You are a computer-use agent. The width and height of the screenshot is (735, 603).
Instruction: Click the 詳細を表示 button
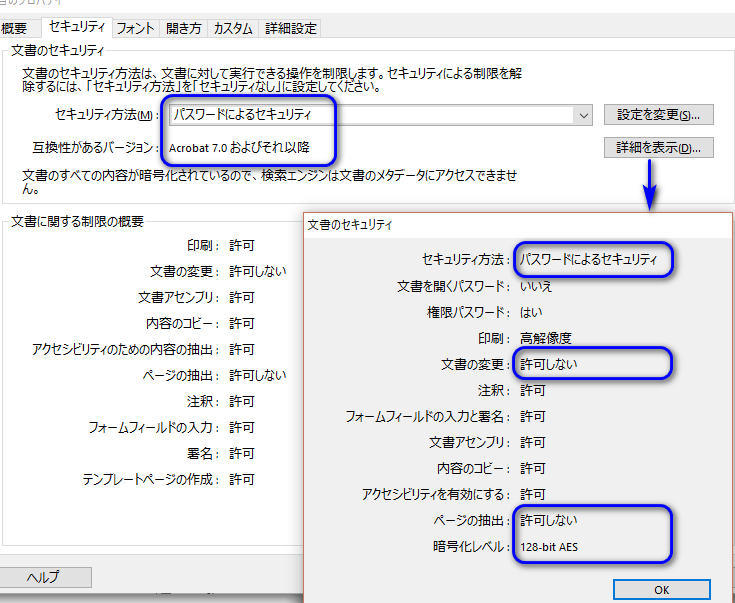[x=658, y=148]
